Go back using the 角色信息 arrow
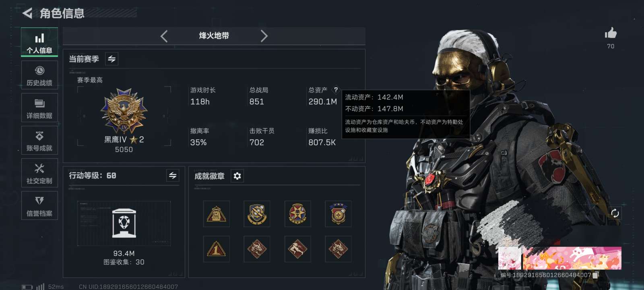The image size is (644, 290). (27, 13)
